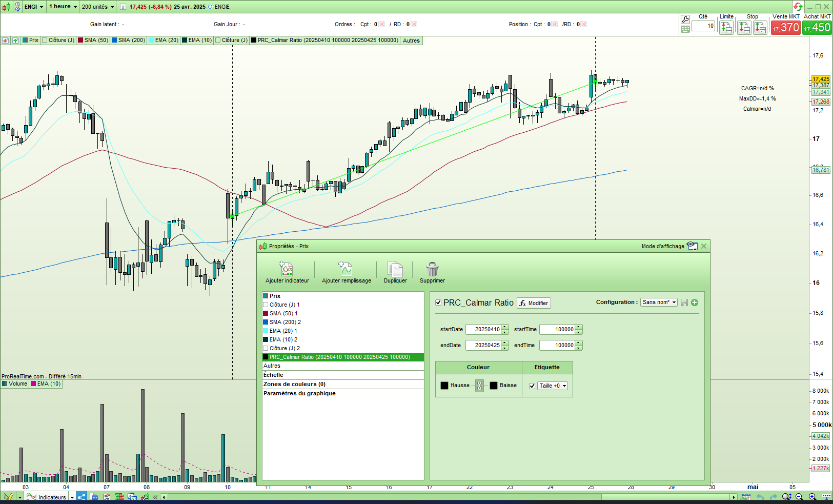The width and height of the screenshot is (833, 504).
Task: Select SMA (200) 2 in the list
Action: coord(343,322)
